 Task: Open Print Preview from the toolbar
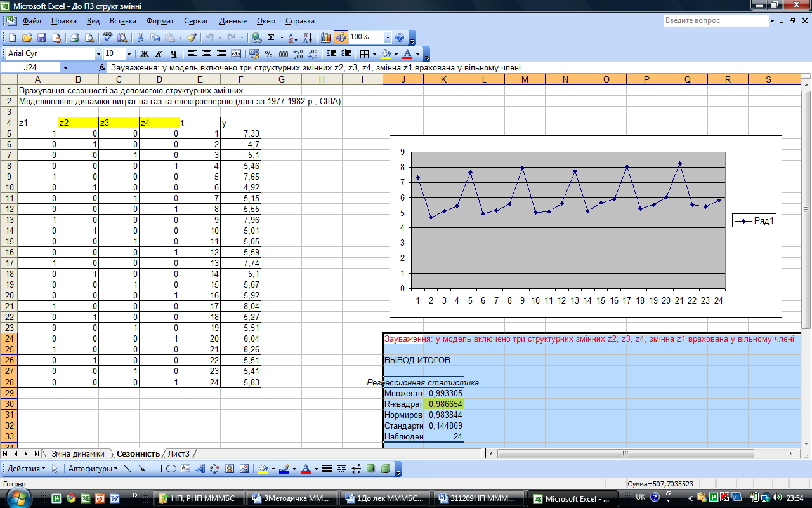tap(89, 37)
